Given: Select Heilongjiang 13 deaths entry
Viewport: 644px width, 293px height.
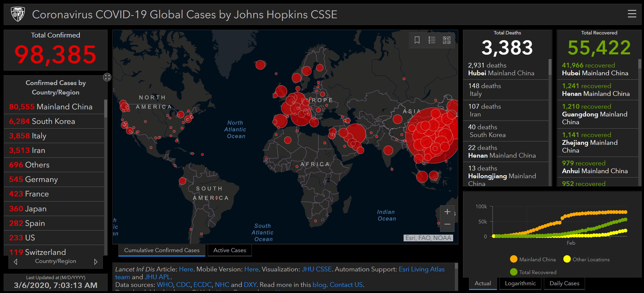Looking at the screenshot, I should click(x=506, y=175).
